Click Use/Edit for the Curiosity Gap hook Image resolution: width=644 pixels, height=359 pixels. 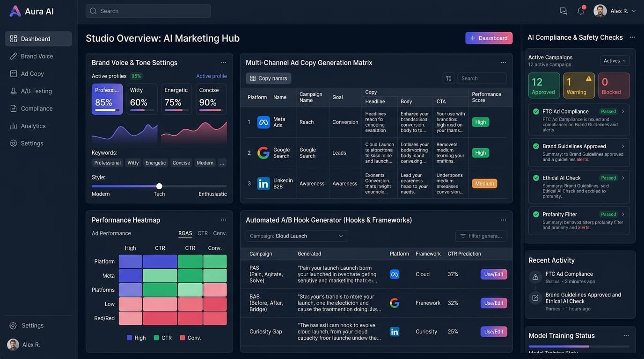coord(494,331)
